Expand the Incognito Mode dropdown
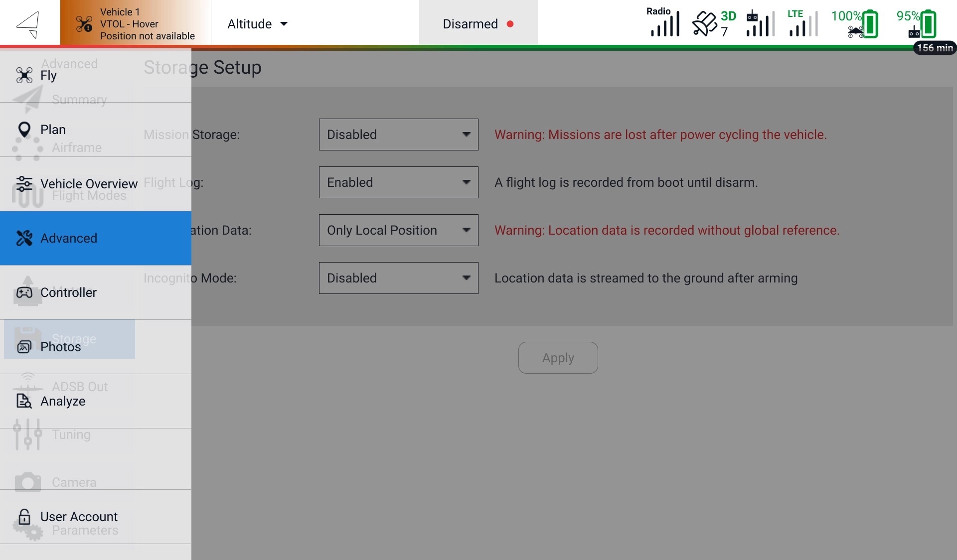The image size is (957, 560). tap(398, 278)
